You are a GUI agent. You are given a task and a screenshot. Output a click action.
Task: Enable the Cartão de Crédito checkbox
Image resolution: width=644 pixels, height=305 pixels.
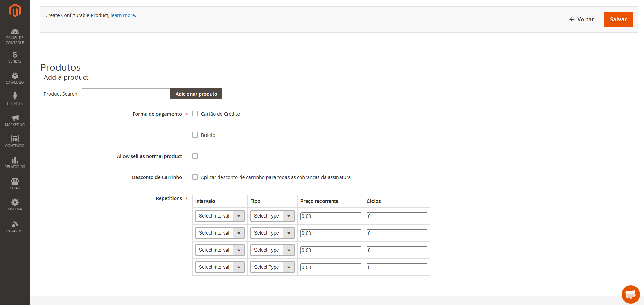(x=195, y=114)
